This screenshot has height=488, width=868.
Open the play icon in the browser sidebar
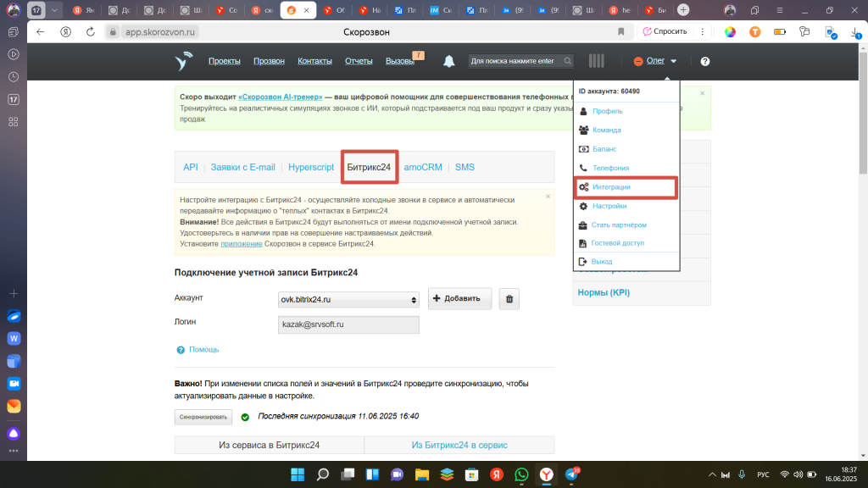point(14,54)
